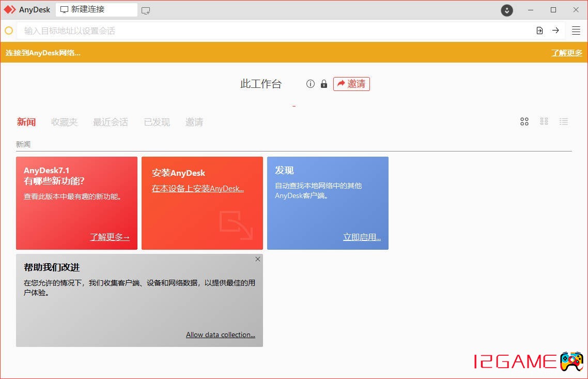Close the 帮助我们改进 card

coord(258,259)
